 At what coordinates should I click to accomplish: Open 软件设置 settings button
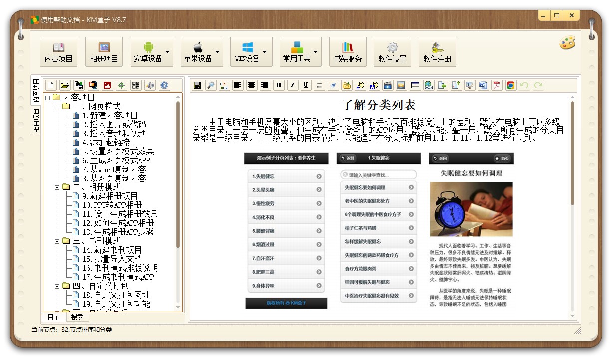coord(392,51)
